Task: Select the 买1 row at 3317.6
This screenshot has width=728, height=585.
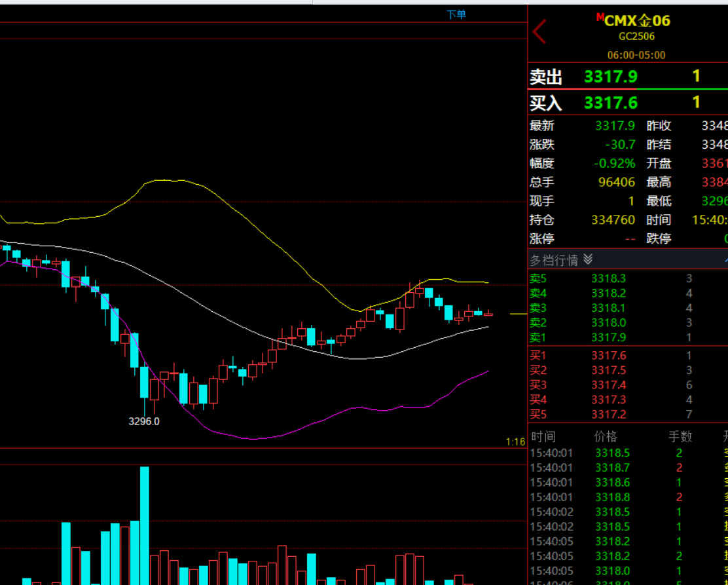Action: pyautogui.click(x=628, y=356)
